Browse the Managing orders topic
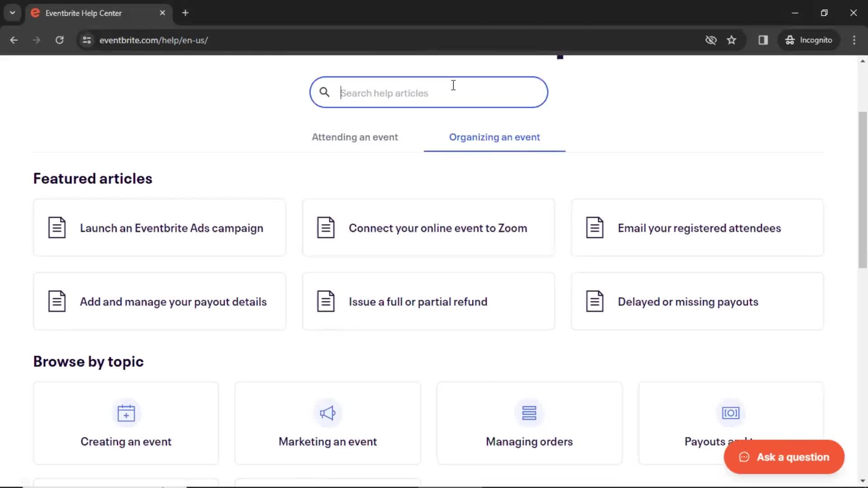Screen dimensions: 868x488 tap(529, 423)
